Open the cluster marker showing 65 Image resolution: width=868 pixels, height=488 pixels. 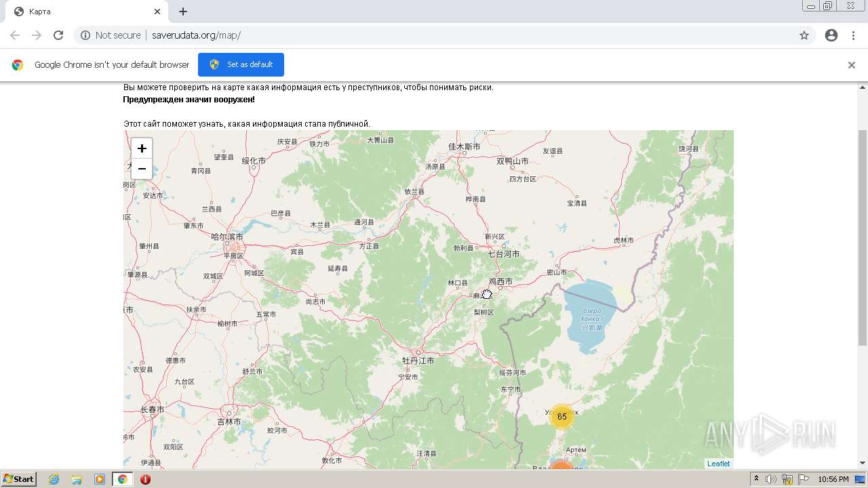(561, 417)
